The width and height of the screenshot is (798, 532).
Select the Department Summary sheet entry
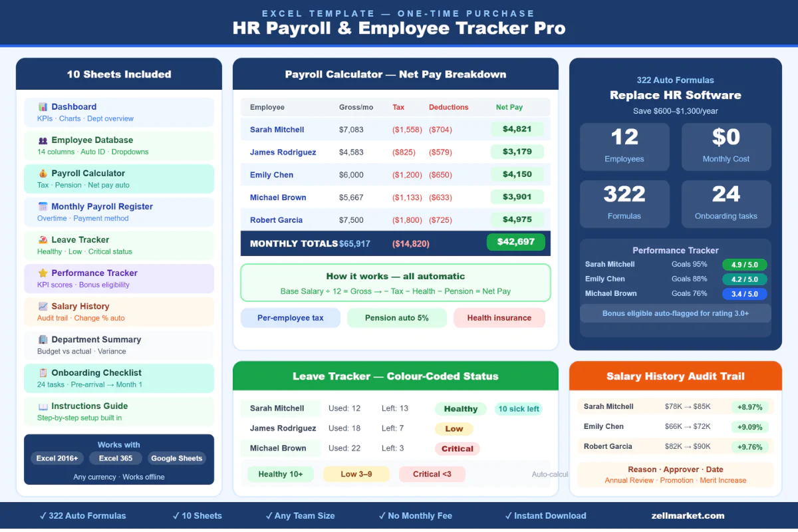(x=118, y=344)
